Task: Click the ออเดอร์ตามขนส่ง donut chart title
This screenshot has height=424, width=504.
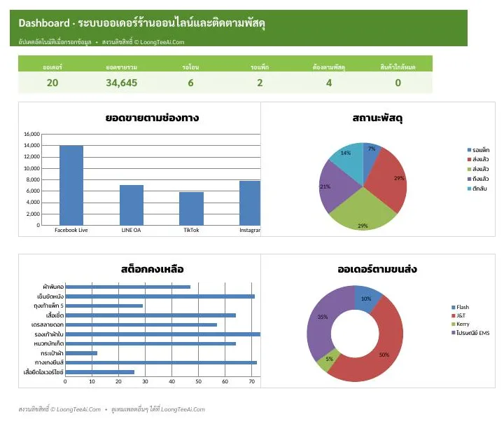Action: [377, 269]
